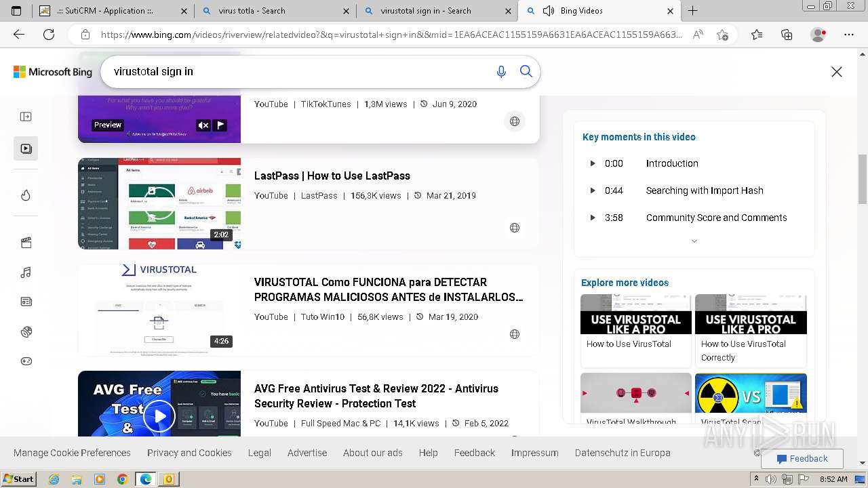
Task: Open the sports ball sidebar icon
Action: [x=26, y=331]
